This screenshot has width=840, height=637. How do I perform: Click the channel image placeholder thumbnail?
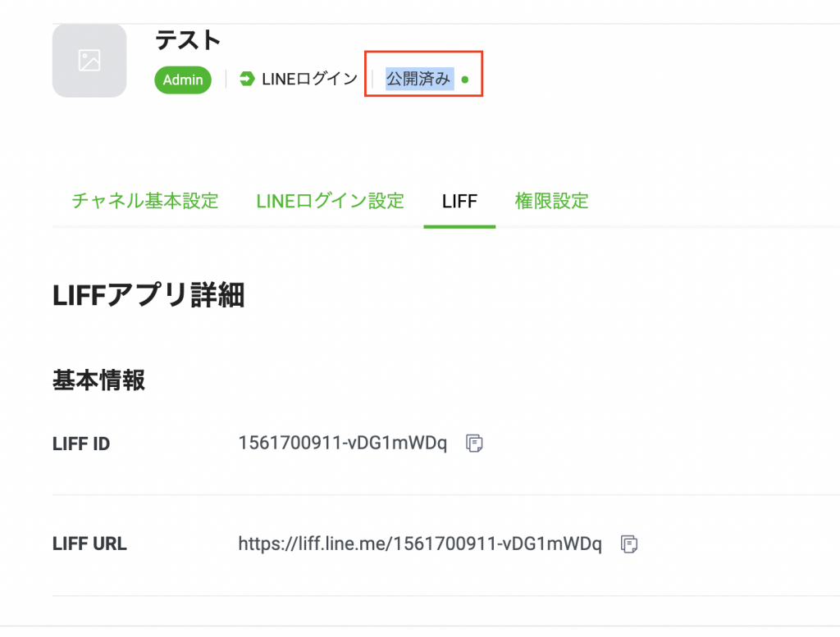click(x=89, y=61)
